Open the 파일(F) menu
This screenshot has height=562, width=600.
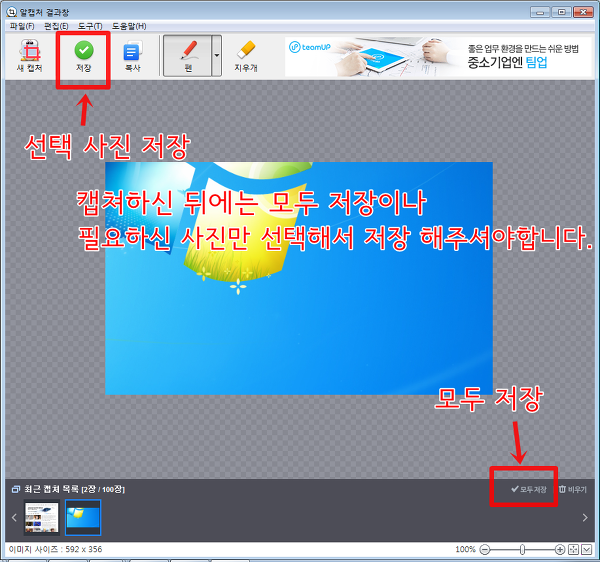(x=22, y=26)
